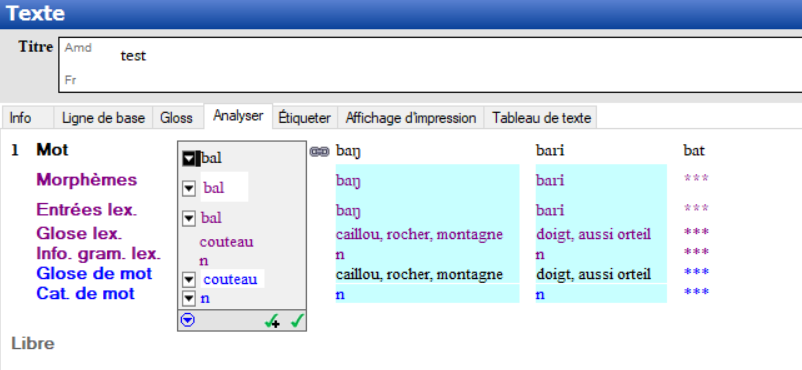Click the blue word category n under baŋ
Screen dimensions: 802x370
point(340,295)
